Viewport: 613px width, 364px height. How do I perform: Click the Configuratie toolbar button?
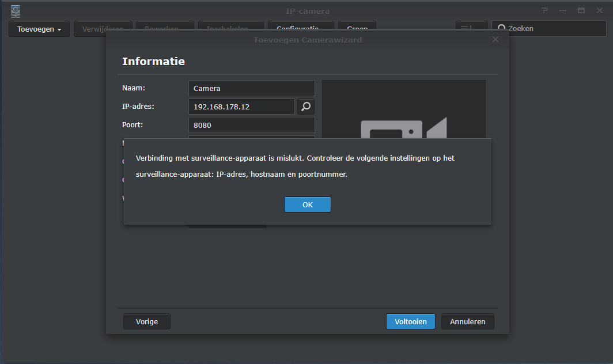coord(301,26)
